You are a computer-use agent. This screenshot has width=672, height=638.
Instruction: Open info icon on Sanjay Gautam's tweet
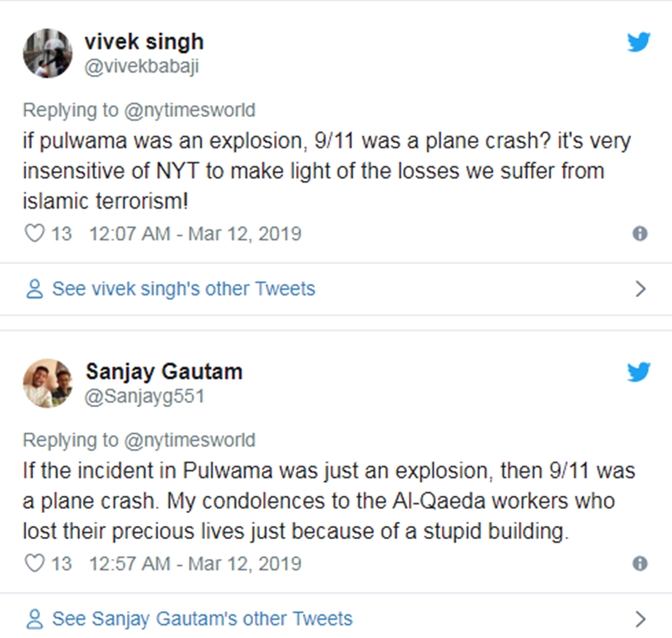coord(640,564)
